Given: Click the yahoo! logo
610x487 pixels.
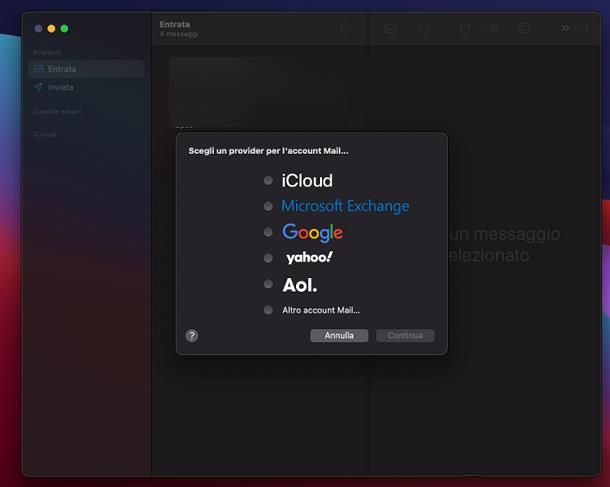Looking at the screenshot, I should tap(309, 258).
